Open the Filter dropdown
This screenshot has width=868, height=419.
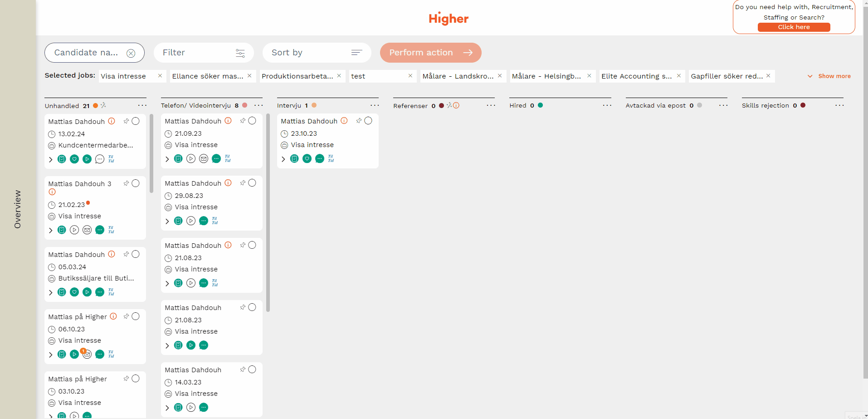pyautogui.click(x=204, y=53)
